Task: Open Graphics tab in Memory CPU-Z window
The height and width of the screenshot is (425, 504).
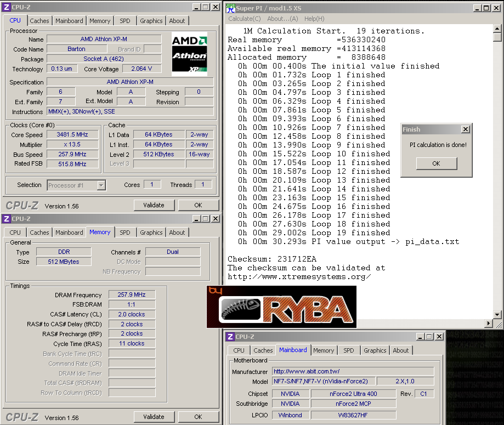Action: point(151,233)
